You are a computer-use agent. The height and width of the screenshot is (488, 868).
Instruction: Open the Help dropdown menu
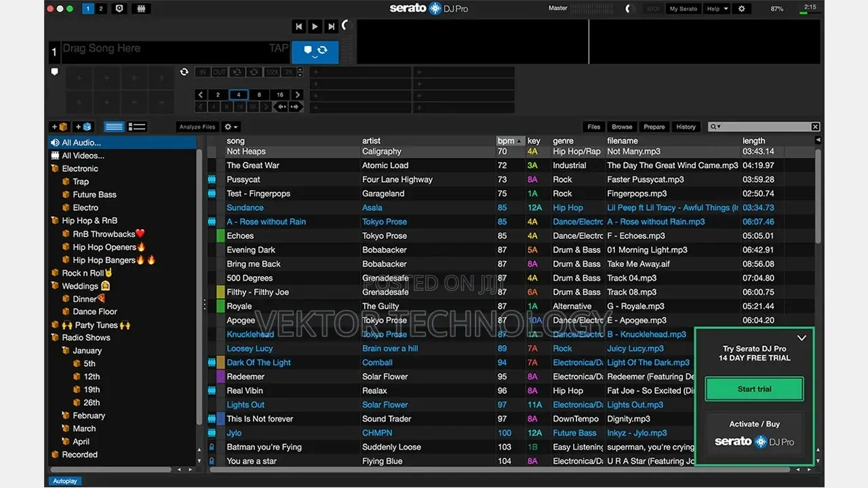[717, 9]
